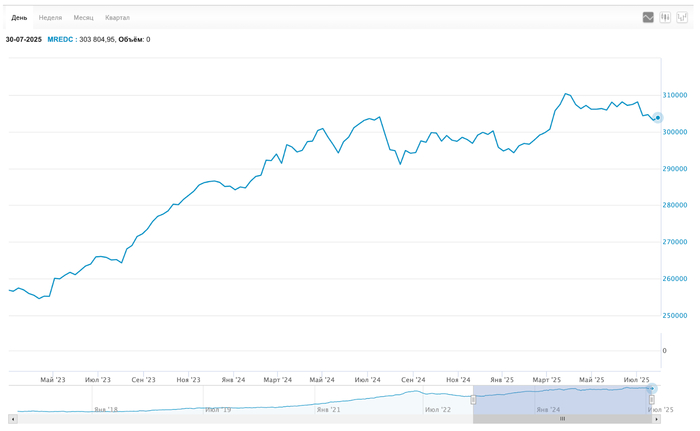Click the horizontal scrollbar thumb
This screenshot has width=700, height=431.
pos(561,419)
